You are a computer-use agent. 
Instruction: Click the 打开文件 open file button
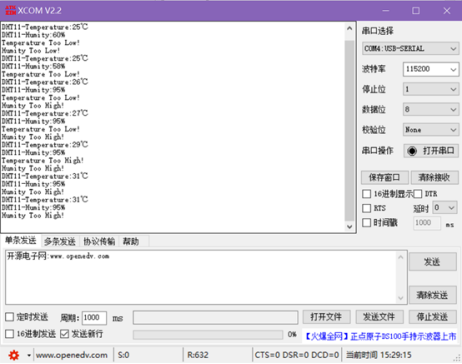[326, 317]
